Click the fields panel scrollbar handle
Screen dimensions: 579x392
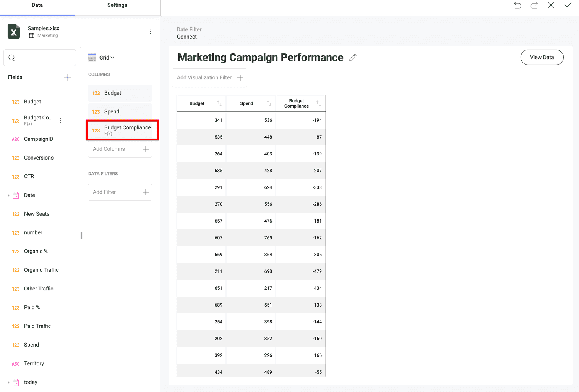[81, 236]
